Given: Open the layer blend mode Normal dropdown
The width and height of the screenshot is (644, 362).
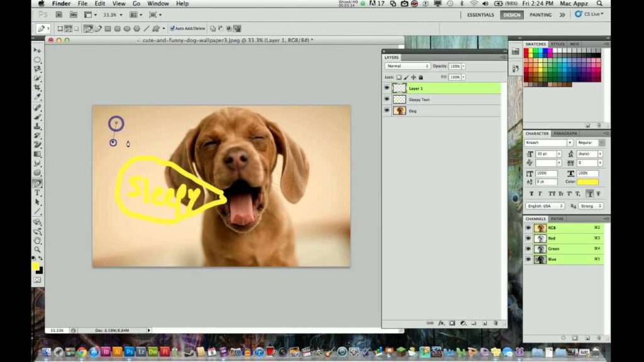Looking at the screenshot, I should pos(408,66).
